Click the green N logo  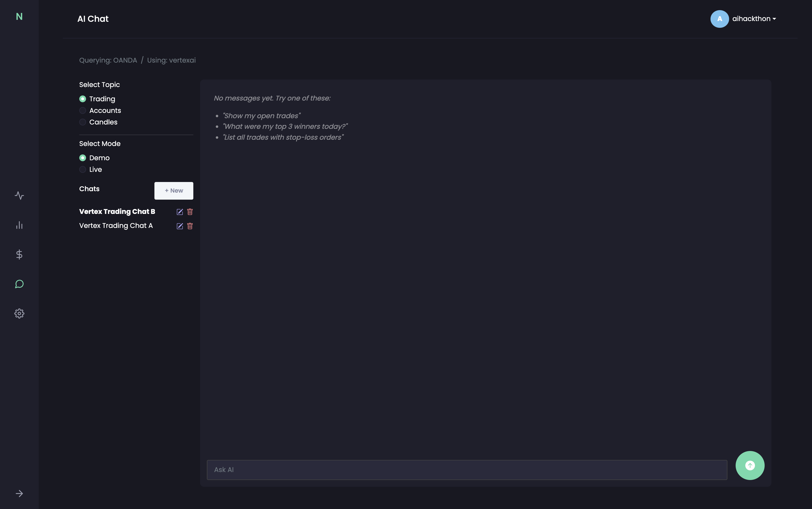[x=19, y=16]
